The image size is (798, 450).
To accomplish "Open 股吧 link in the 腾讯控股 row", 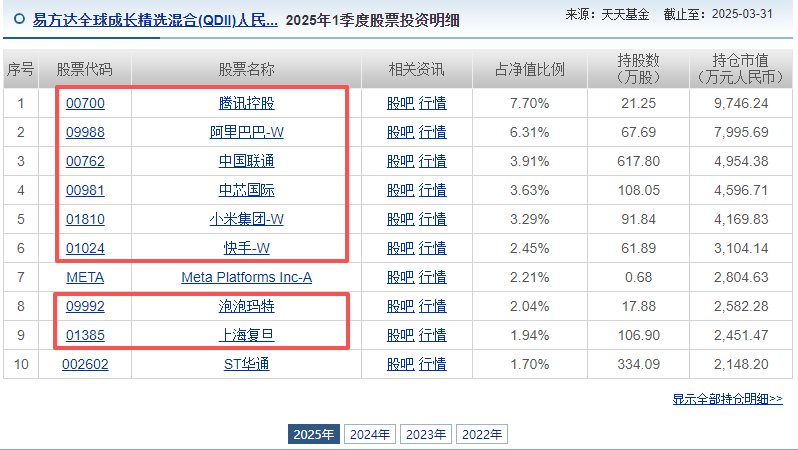I will pyautogui.click(x=401, y=103).
